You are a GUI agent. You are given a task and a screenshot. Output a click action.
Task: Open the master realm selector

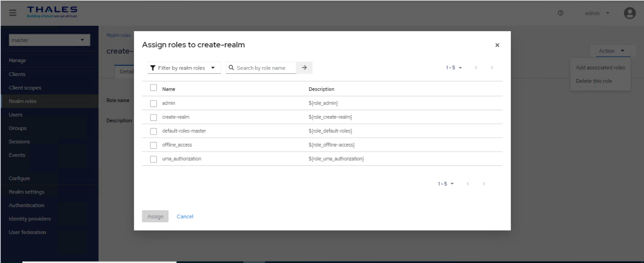[49, 40]
